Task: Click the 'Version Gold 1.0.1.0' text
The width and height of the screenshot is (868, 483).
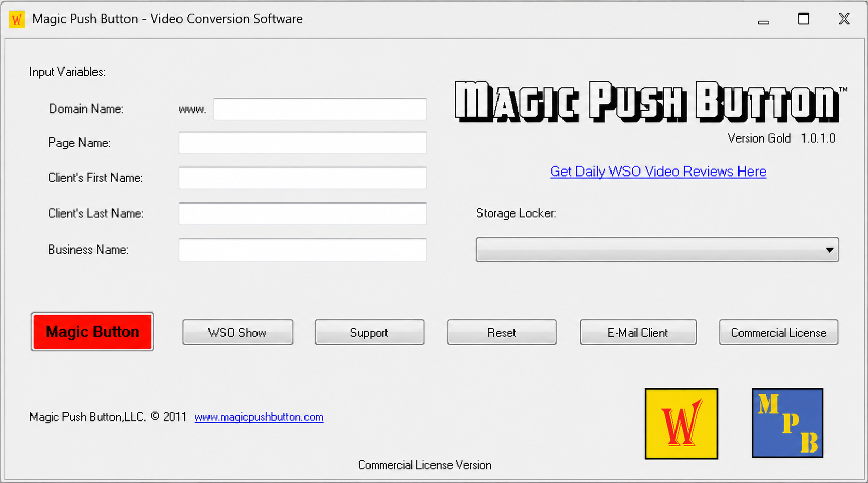Action: point(781,138)
